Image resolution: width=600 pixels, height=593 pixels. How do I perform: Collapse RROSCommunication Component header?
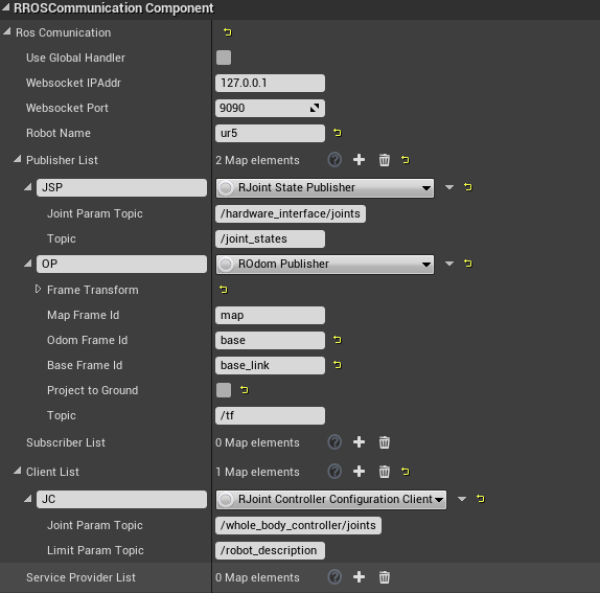click(7, 8)
